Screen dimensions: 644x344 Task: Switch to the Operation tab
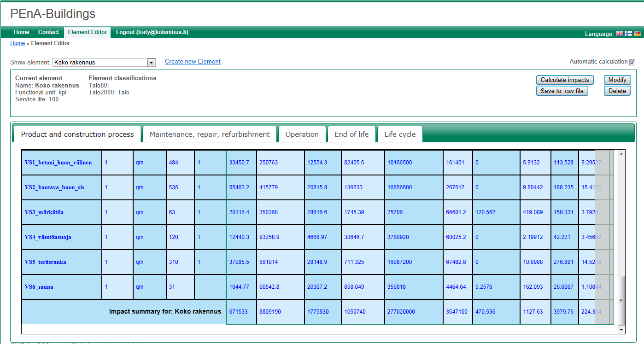(302, 134)
